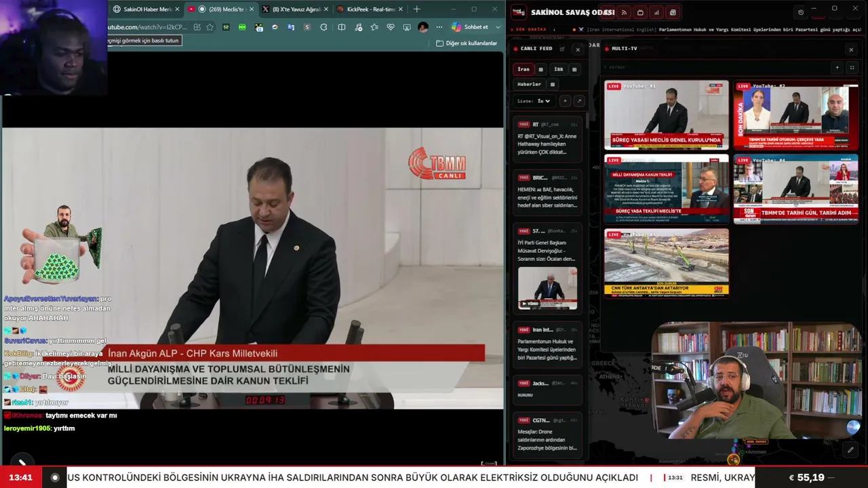Expand the Sohbet et dropdown arrow
This screenshot has width=868, height=488.
[x=498, y=27]
